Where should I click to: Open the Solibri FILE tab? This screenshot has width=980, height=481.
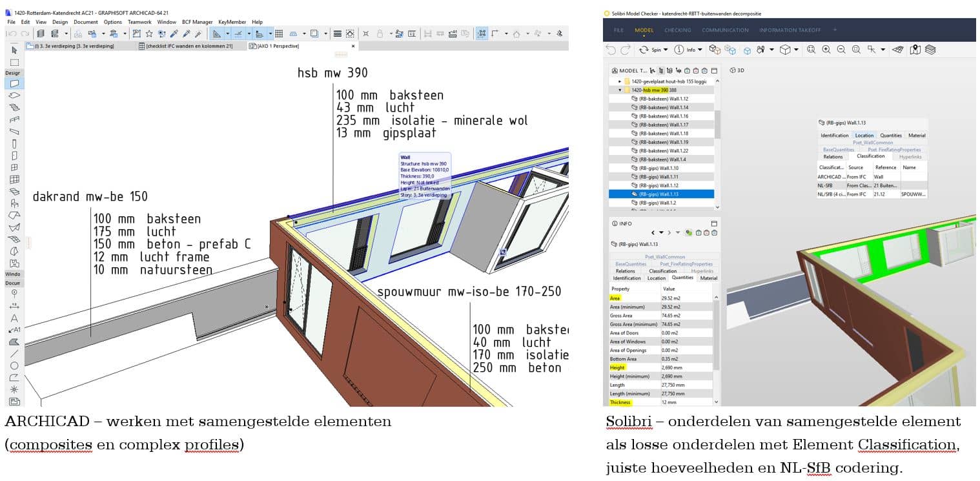(x=618, y=30)
